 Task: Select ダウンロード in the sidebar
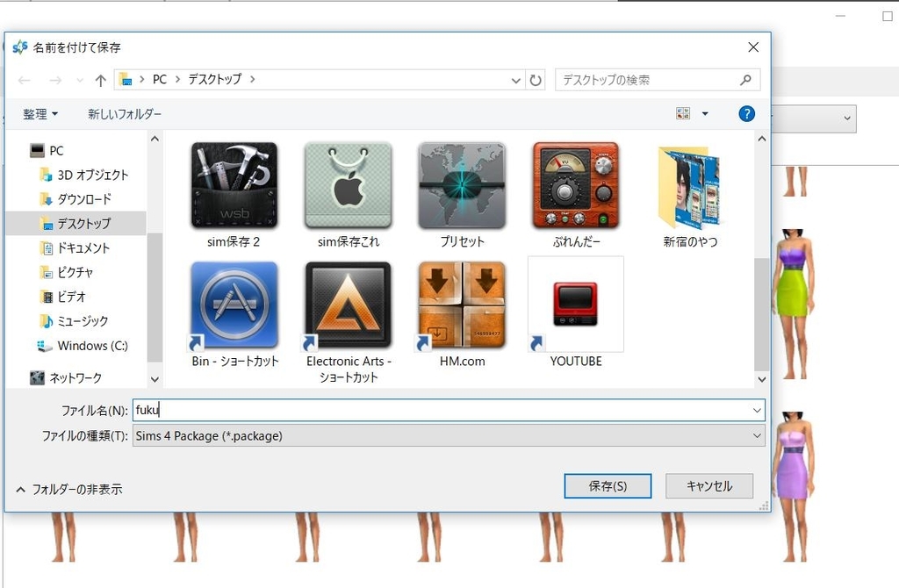point(76,199)
